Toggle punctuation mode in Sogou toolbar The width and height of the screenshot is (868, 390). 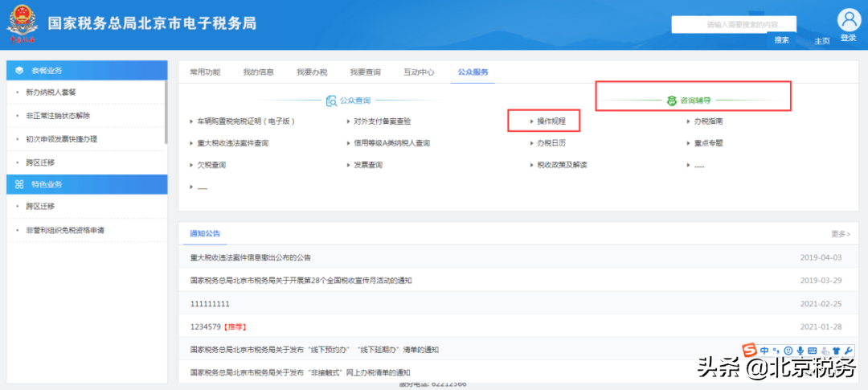776,350
